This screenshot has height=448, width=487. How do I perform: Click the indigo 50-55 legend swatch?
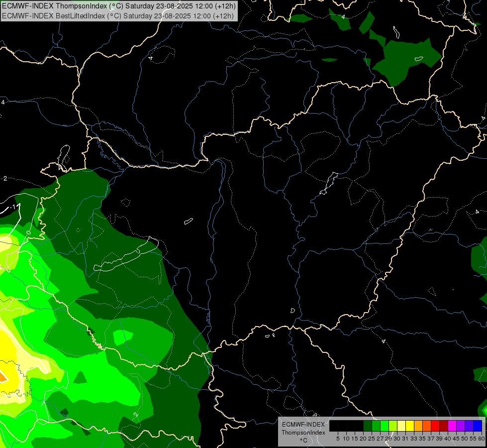[x=469, y=426]
